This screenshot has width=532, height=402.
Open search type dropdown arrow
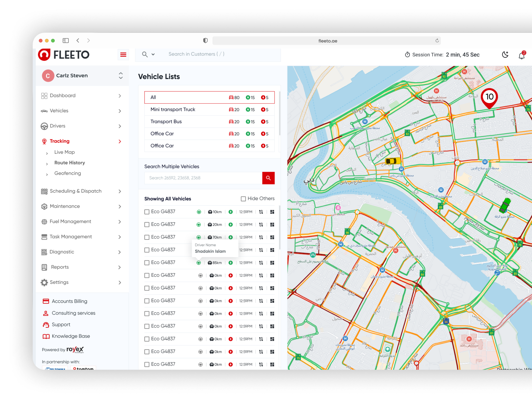click(x=153, y=54)
